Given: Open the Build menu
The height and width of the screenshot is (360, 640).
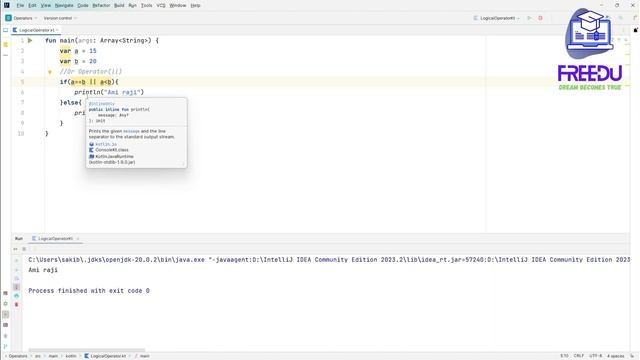Looking at the screenshot, I should click(x=119, y=5).
